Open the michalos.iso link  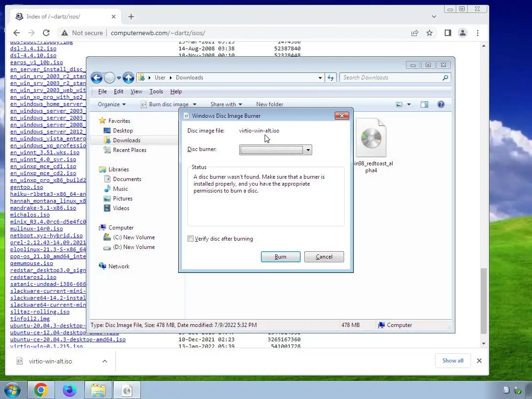[x=30, y=215]
